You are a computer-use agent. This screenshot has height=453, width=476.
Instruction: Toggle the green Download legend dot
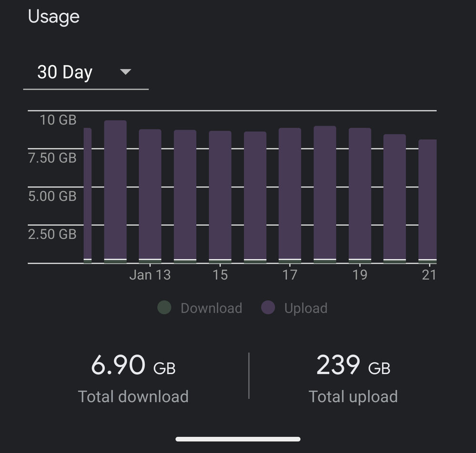click(x=164, y=308)
